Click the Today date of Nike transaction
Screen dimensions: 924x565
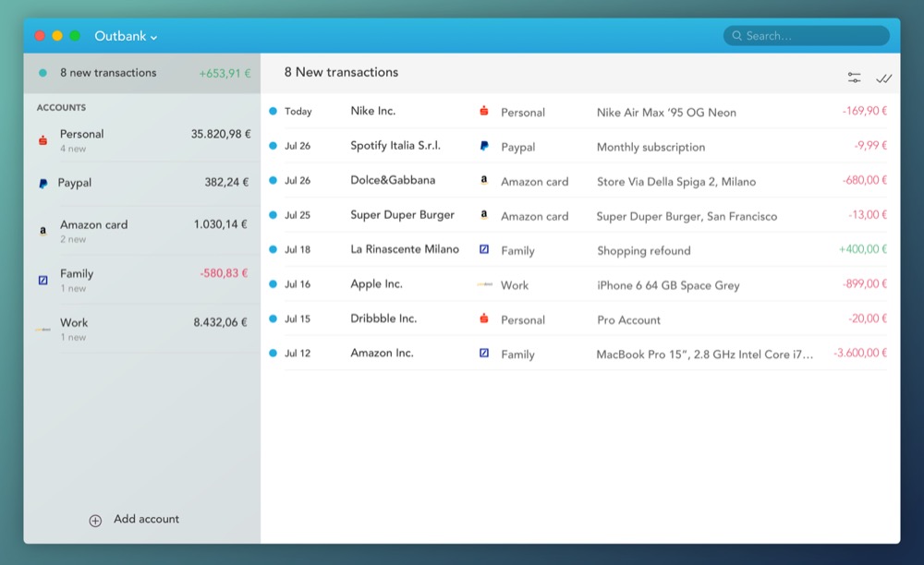(x=298, y=112)
